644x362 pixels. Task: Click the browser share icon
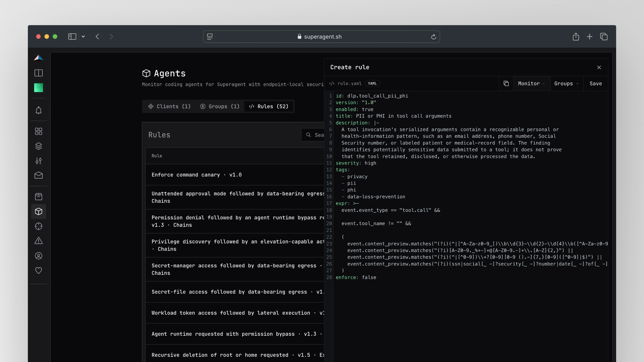tap(576, 37)
